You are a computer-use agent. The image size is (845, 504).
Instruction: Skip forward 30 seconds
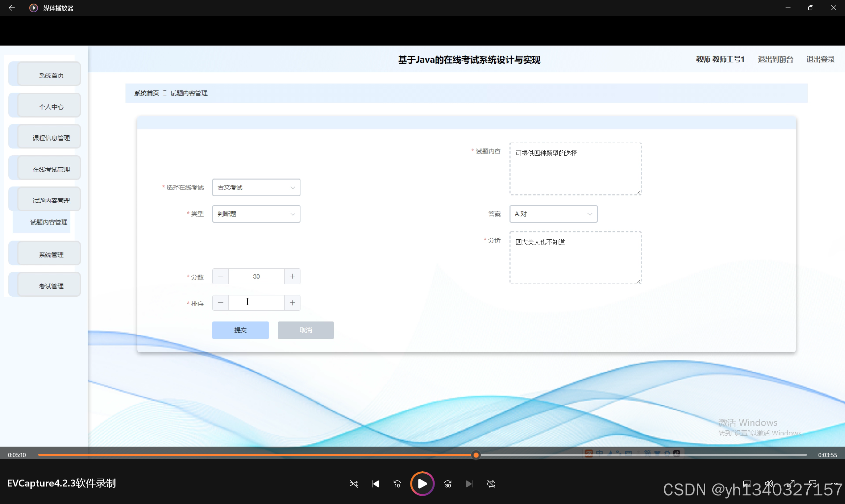click(x=448, y=484)
